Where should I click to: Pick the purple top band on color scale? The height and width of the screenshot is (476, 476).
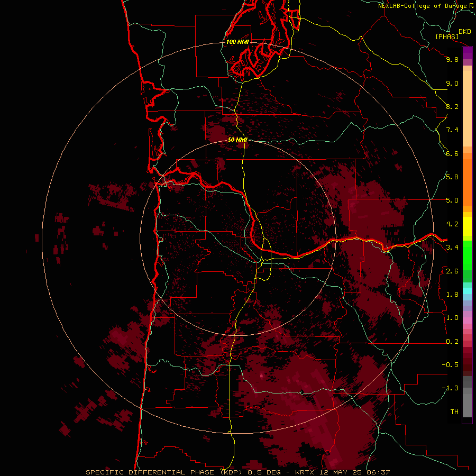467,53
